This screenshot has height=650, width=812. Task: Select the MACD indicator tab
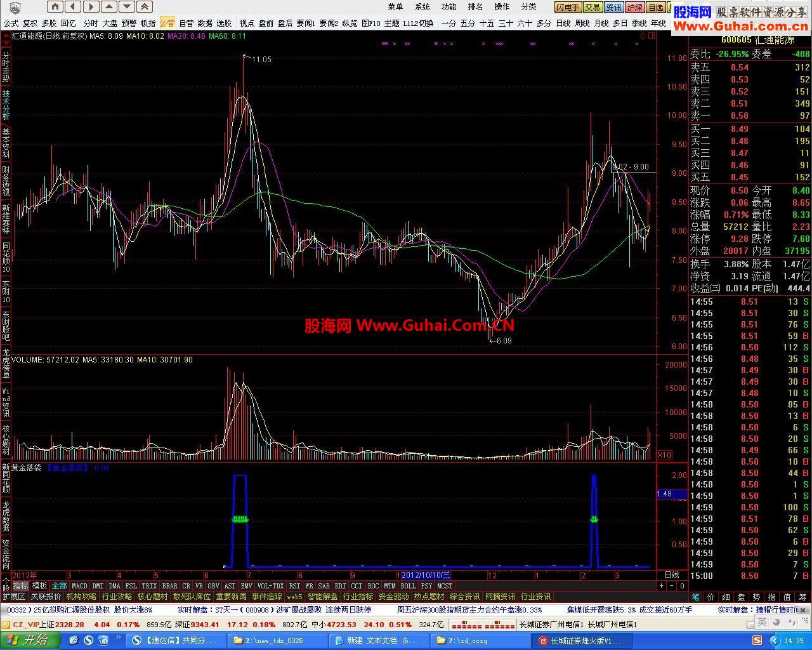pyautogui.click(x=79, y=586)
